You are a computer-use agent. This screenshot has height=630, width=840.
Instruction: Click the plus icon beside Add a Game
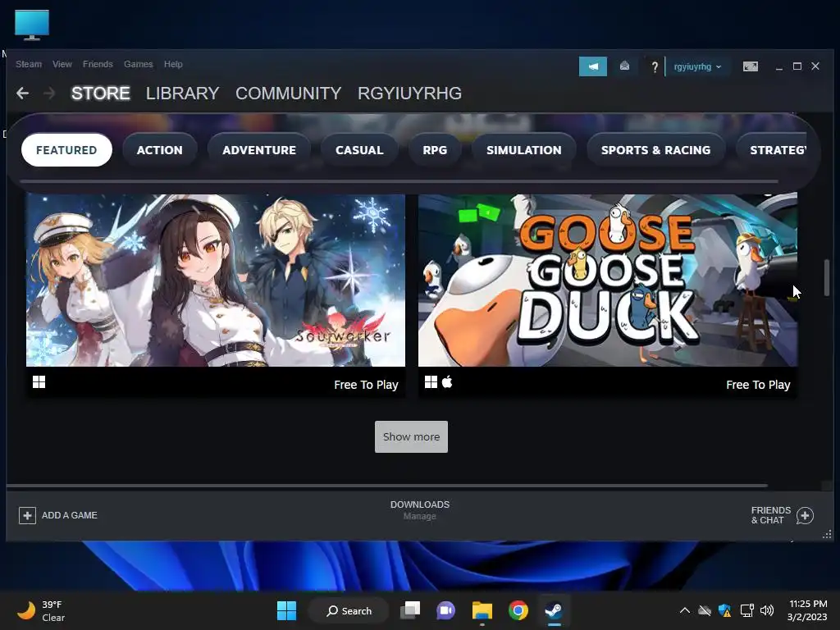[x=27, y=515]
